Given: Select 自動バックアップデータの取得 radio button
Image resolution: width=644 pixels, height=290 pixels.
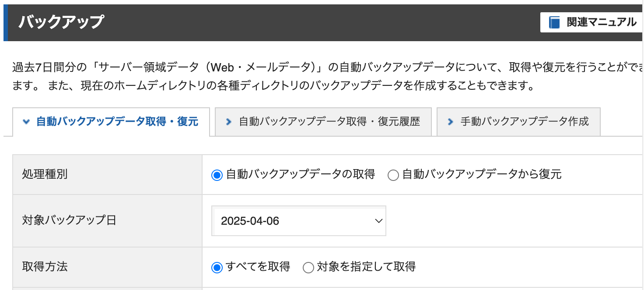Looking at the screenshot, I should (217, 175).
